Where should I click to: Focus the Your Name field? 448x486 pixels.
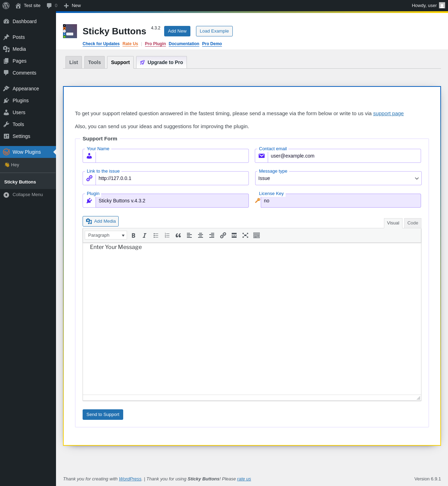pos(172,156)
